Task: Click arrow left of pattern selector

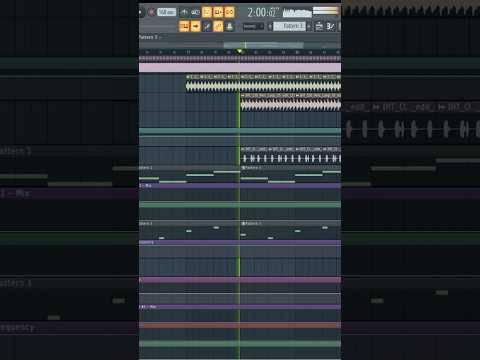Action: click(270, 26)
